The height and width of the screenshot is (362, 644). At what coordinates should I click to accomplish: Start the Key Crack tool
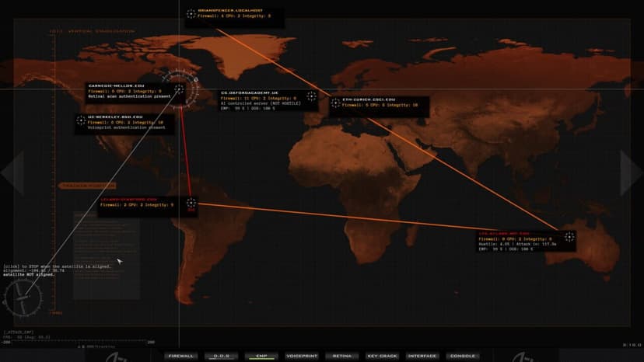[382, 356]
